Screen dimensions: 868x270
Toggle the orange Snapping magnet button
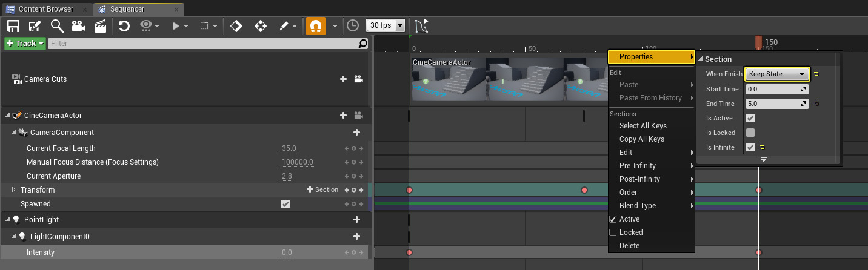(315, 26)
